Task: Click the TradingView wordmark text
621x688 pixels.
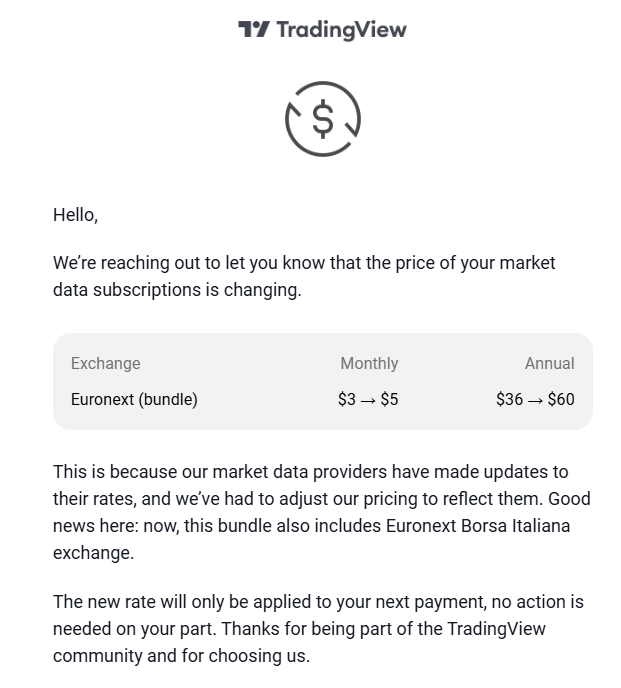Action: pyautogui.click(x=342, y=30)
